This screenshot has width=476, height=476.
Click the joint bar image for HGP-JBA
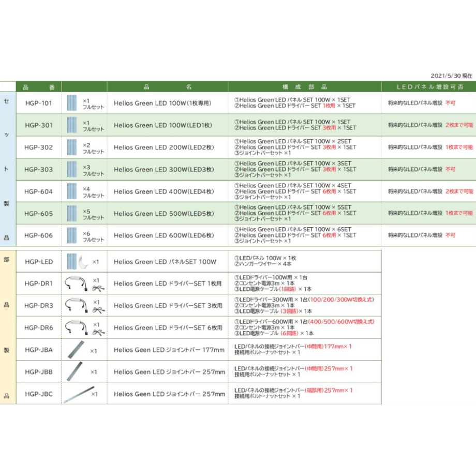pos(76,349)
